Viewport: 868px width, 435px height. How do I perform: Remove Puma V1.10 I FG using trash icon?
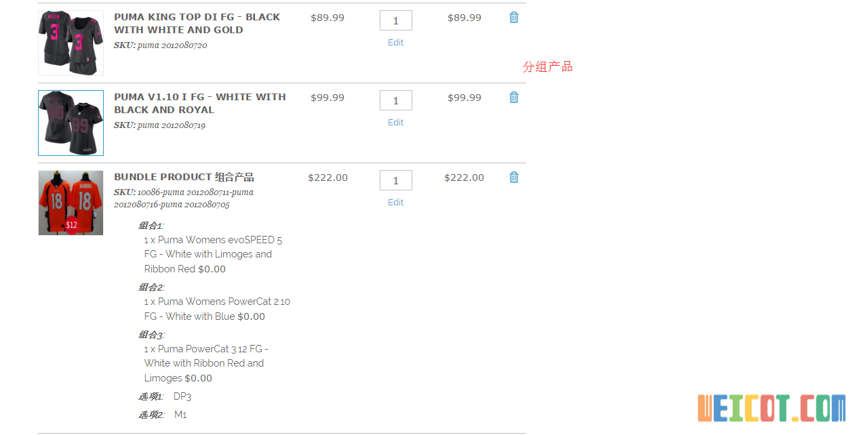[514, 98]
